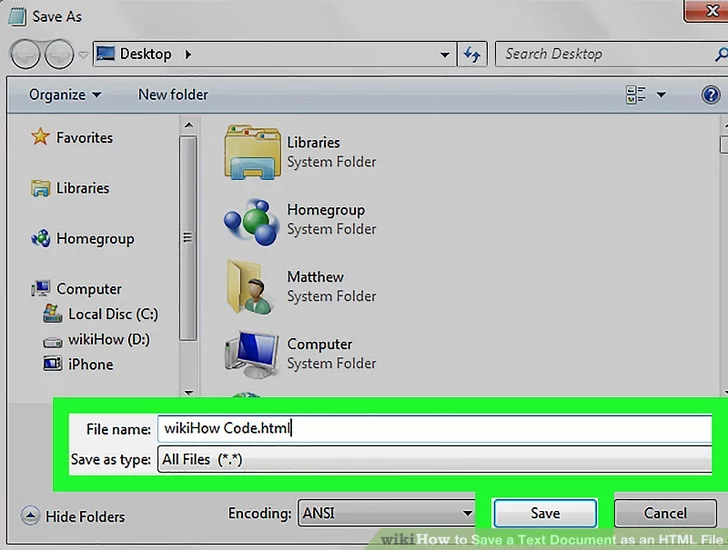Viewport: 728px width, 550px height.
Task: Click the Back navigation button
Action: tap(25, 54)
